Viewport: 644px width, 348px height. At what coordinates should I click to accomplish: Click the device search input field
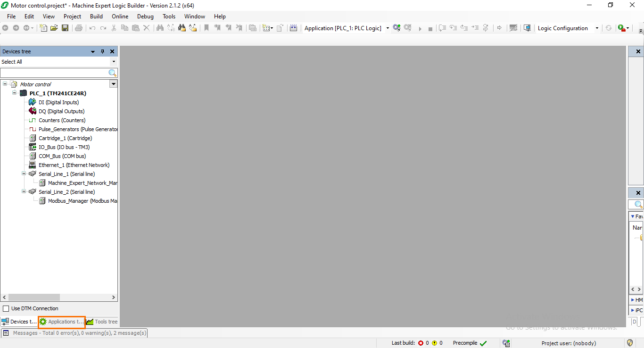(x=54, y=73)
